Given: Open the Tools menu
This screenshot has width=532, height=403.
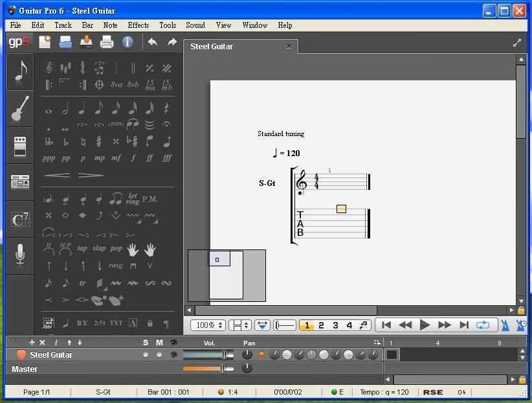Looking at the screenshot, I should tap(168, 25).
